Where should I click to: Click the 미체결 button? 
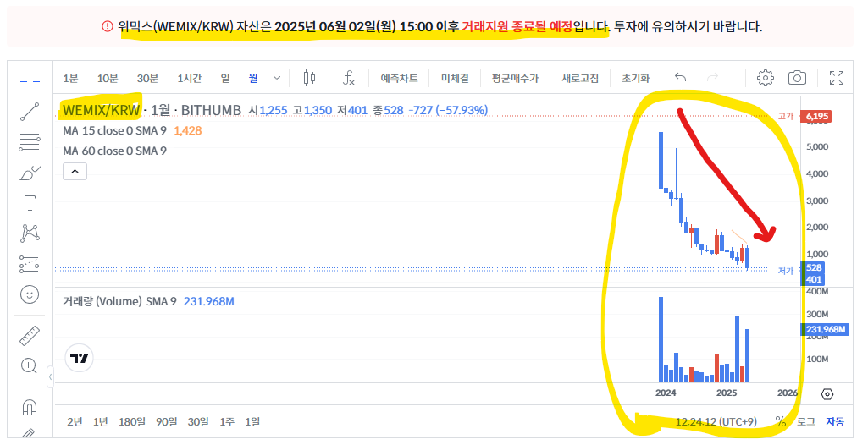(455, 79)
